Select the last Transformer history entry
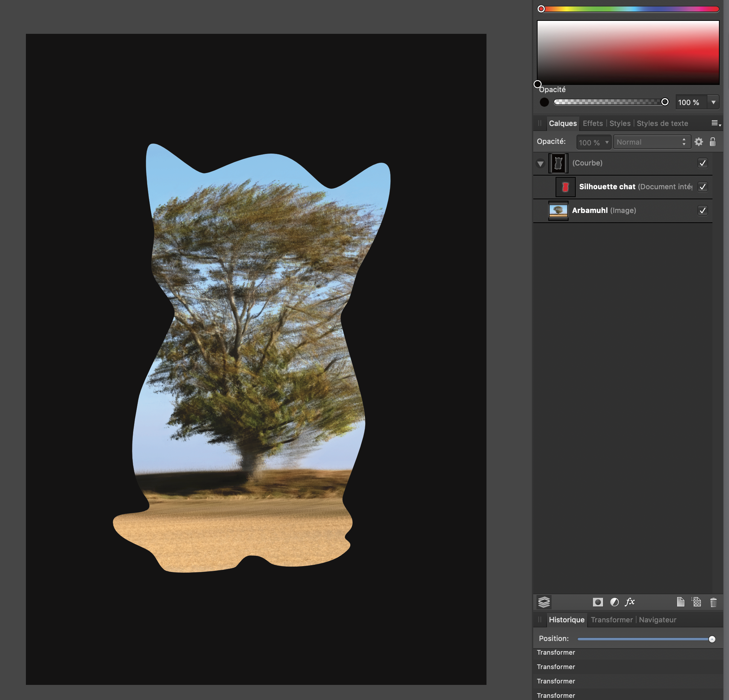Image resolution: width=729 pixels, height=700 pixels. click(x=556, y=695)
